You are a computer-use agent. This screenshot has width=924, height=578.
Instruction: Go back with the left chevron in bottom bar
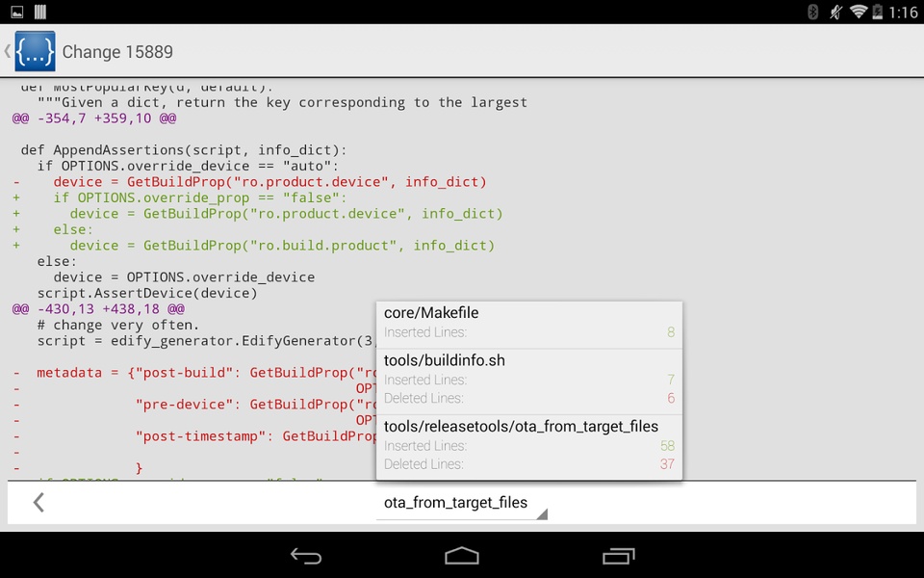pos(38,503)
